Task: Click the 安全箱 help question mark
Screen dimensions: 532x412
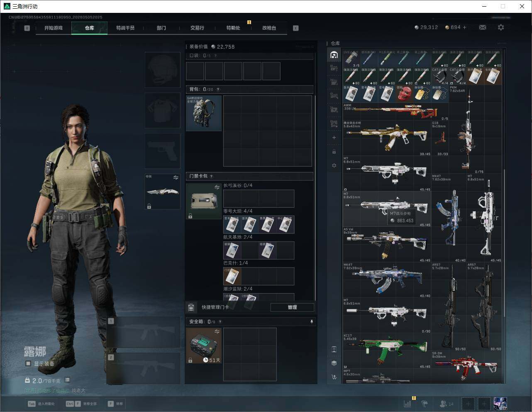Action: click(x=220, y=321)
